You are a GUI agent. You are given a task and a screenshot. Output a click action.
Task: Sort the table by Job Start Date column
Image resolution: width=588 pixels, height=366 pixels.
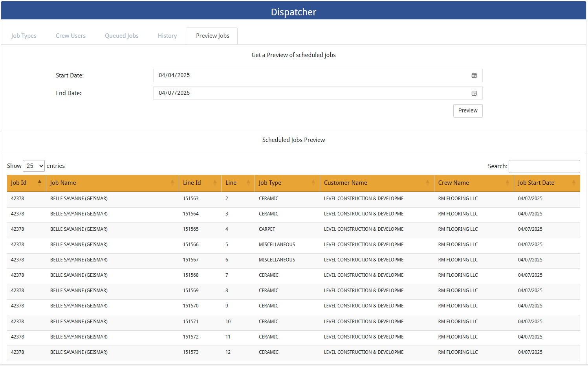click(545, 183)
